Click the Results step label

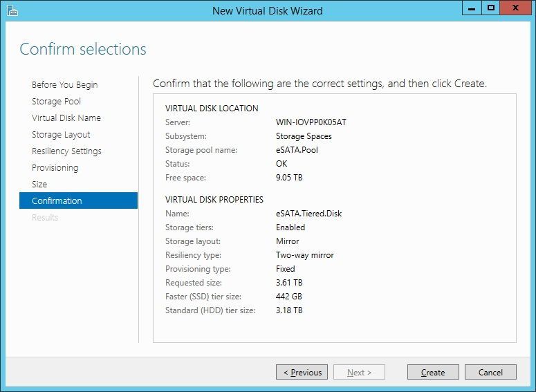click(x=45, y=217)
